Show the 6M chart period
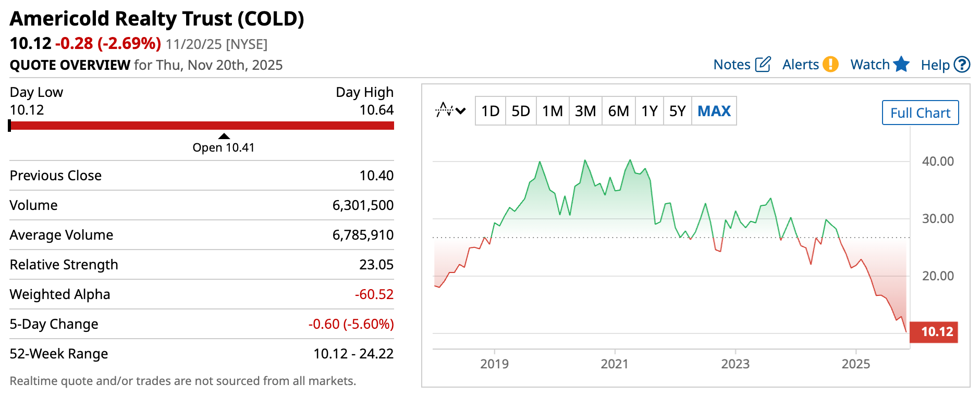Screen dimensions: 980x397 pyautogui.click(x=618, y=111)
